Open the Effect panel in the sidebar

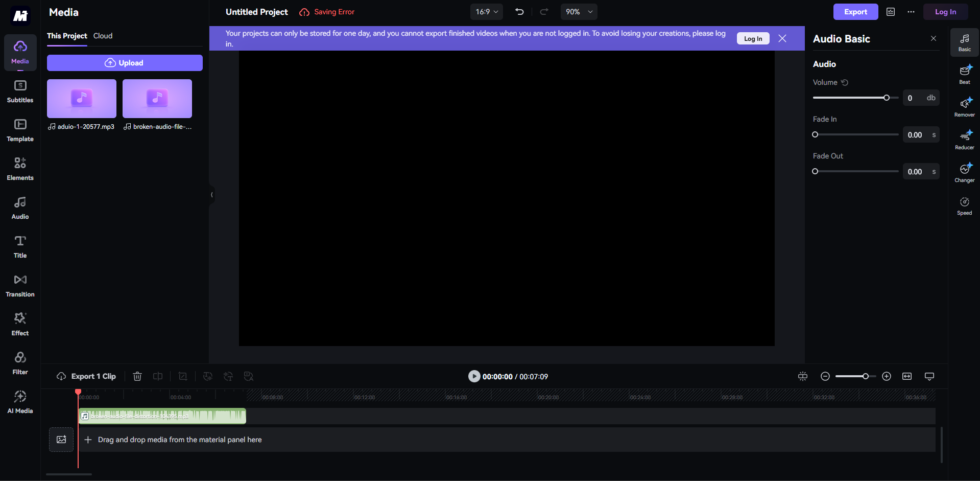20,325
